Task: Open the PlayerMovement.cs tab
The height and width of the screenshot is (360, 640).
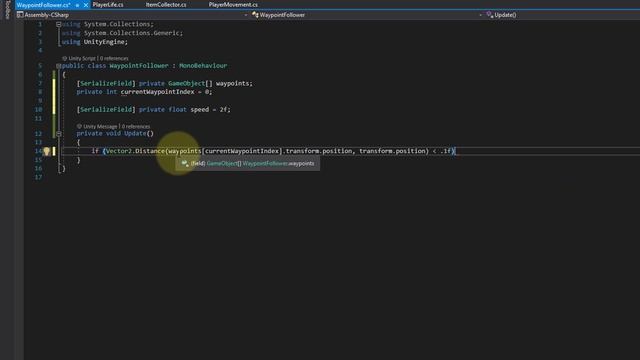Action: [233, 5]
